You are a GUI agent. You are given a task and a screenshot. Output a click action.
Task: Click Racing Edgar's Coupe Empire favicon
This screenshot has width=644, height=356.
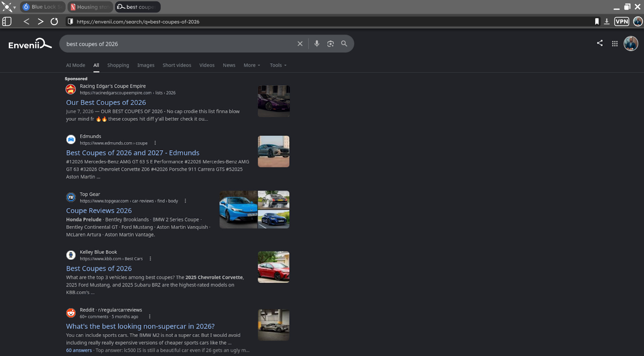coord(71,89)
